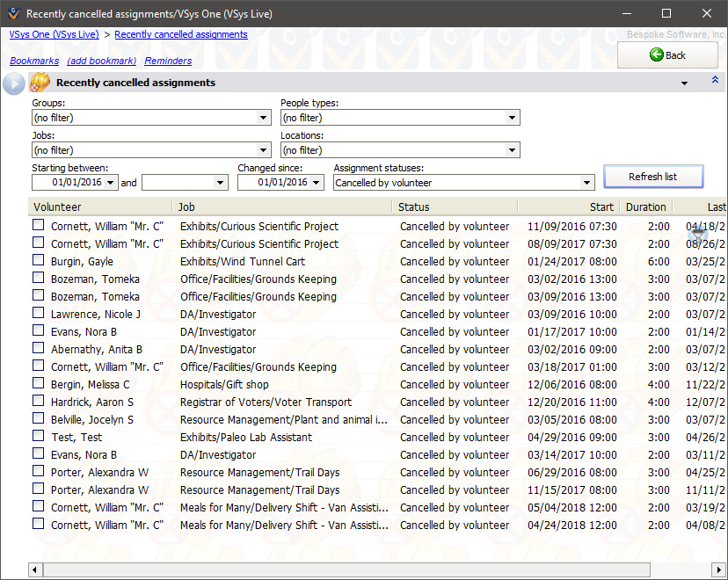Open panel options with black down arrow
Image resolution: width=728 pixels, height=580 pixels.
coord(684,83)
